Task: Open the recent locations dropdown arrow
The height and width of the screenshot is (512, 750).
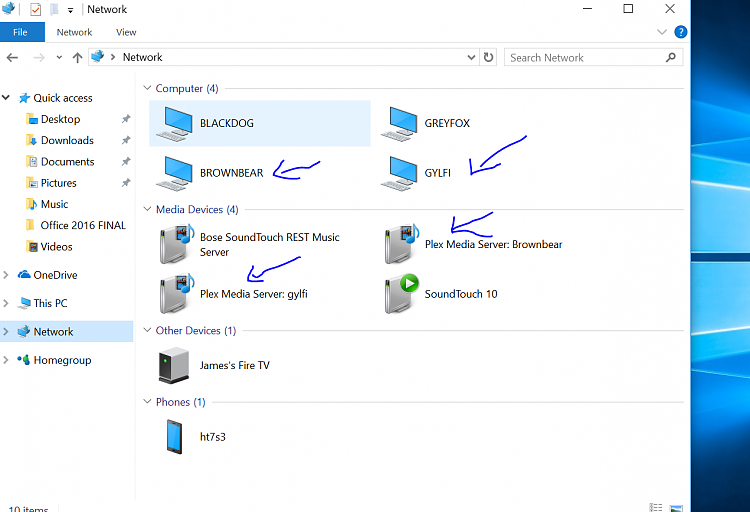Action: (x=59, y=57)
